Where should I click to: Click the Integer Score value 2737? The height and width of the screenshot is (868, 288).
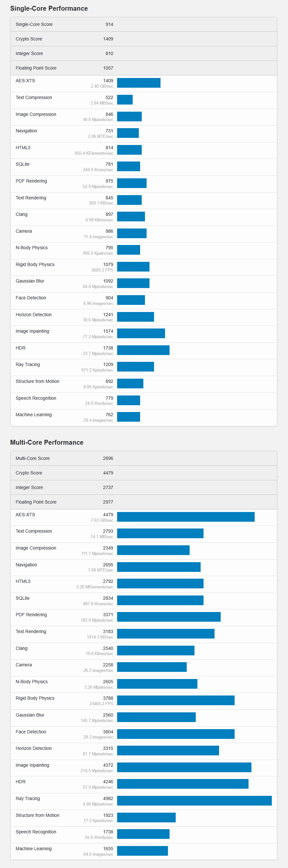(x=108, y=487)
